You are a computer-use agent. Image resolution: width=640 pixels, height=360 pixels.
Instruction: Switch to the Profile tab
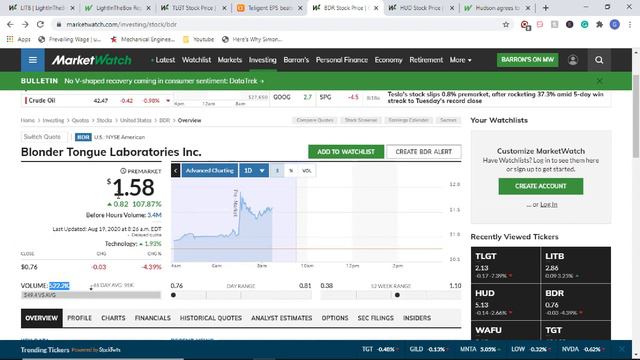[x=79, y=318]
